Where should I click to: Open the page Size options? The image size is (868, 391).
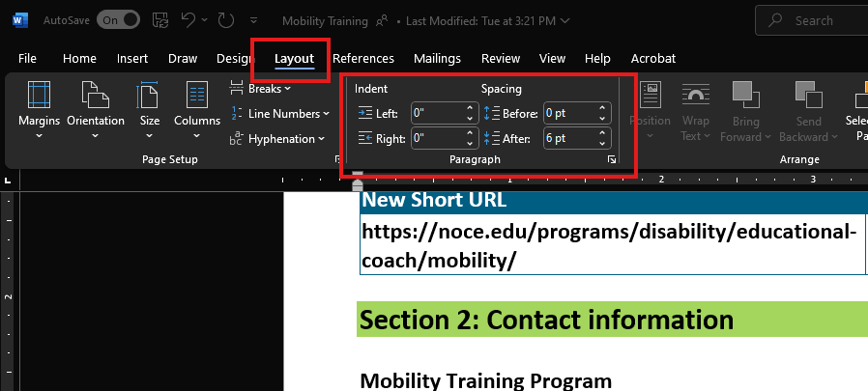pyautogui.click(x=150, y=111)
